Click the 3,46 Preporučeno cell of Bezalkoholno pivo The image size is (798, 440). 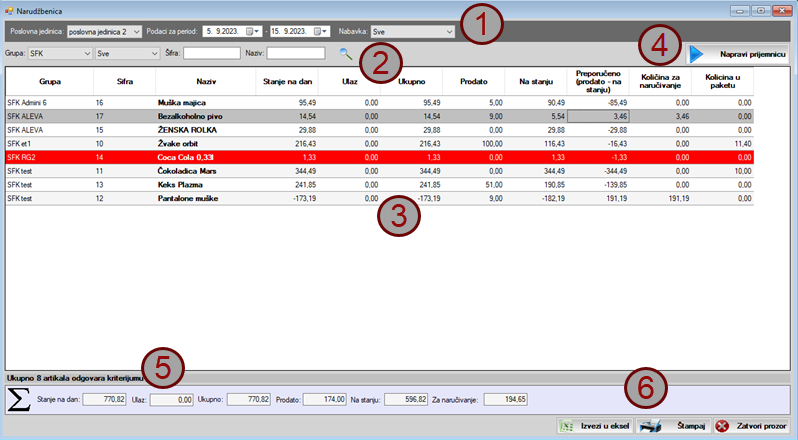(598, 116)
